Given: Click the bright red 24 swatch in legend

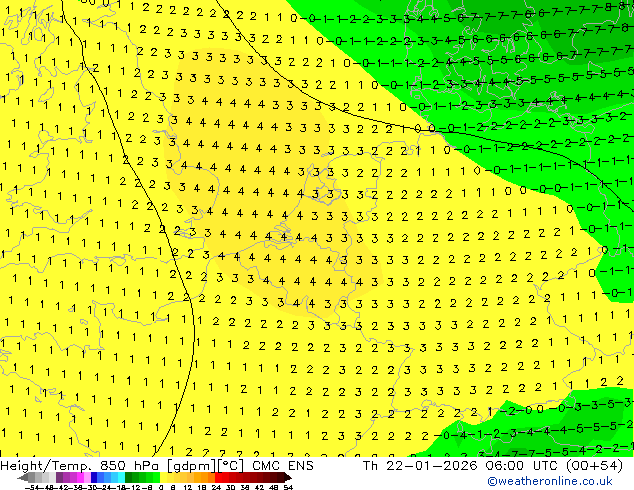Looking at the screenshot, I should [x=218, y=477].
